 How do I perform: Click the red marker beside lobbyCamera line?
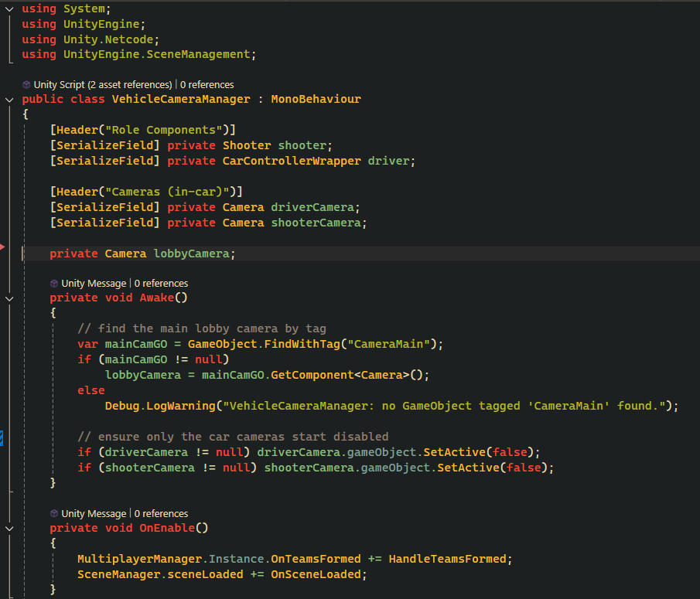coord(2,247)
